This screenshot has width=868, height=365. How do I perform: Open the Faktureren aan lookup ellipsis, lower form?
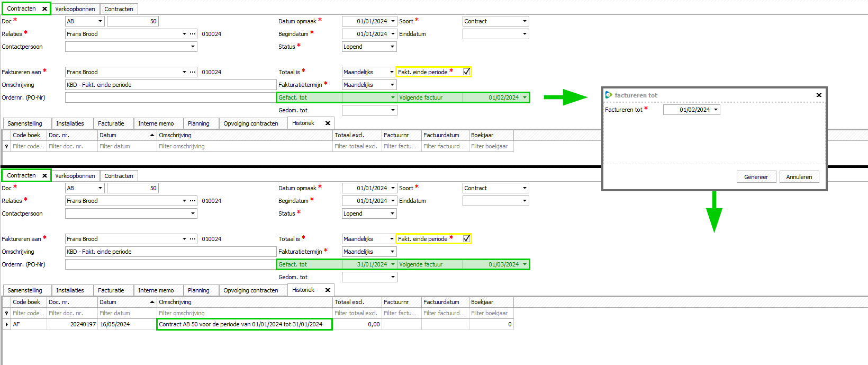pos(193,239)
